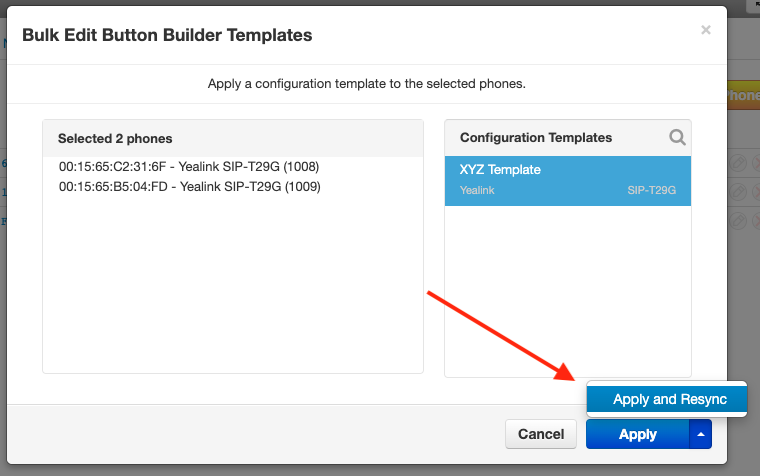Close the Bulk Edit dialog
The height and width of the screenshot is (476, 760).
[706, 30]
